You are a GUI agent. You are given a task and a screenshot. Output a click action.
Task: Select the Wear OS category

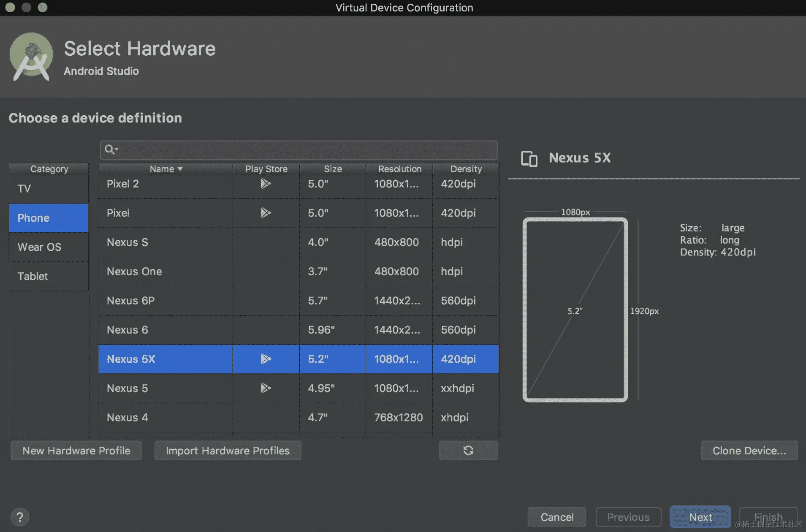click(49, 247)
